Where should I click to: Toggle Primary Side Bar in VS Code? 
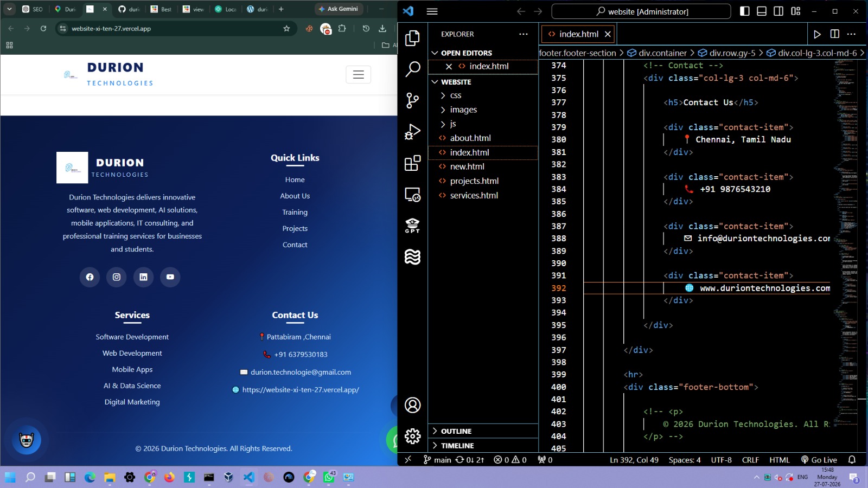click(x=745, y=11)
